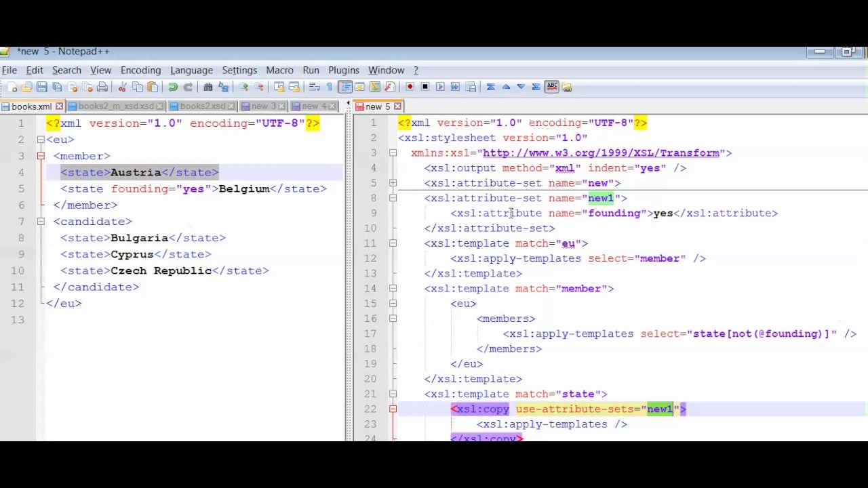The image size is (868, 488).
Task: Open the User Defined Language panel icon
Action: click(x=360, y=87)
